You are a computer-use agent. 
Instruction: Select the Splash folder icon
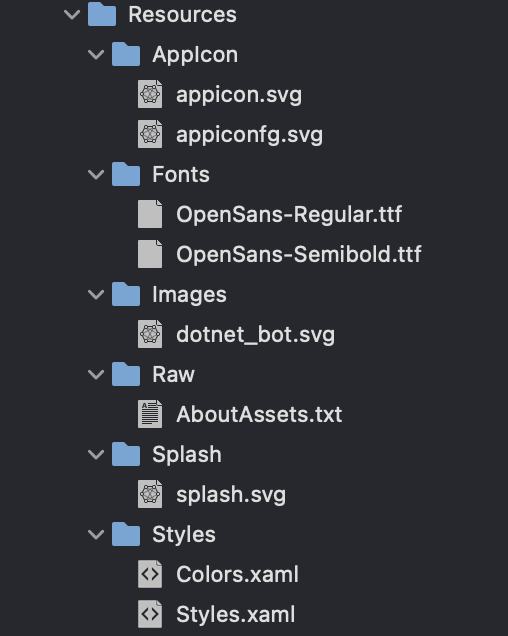point(126,454)
